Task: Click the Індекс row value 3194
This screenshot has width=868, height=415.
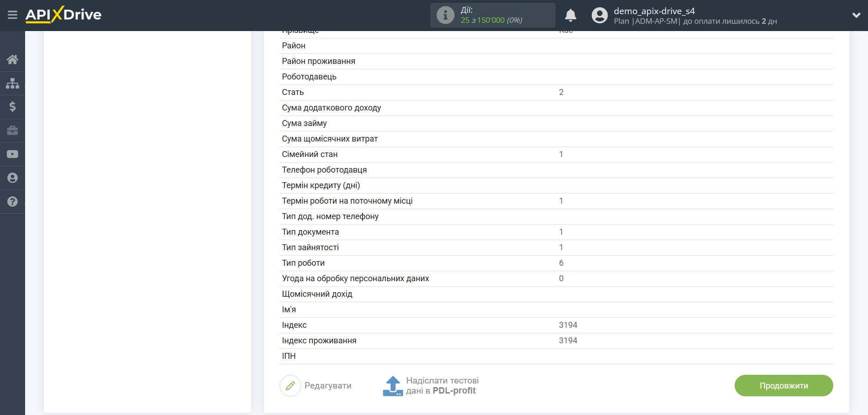Action: [568, 325]
